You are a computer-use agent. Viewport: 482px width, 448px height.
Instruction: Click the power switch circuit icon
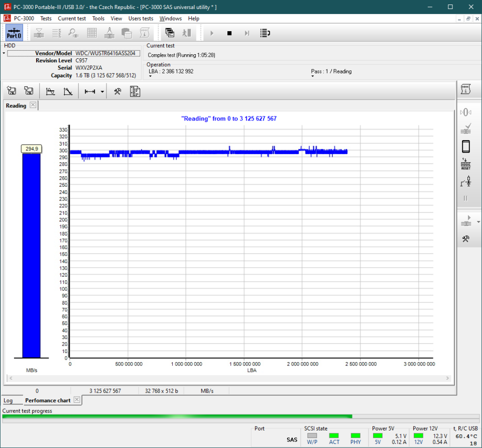[465, 181]
